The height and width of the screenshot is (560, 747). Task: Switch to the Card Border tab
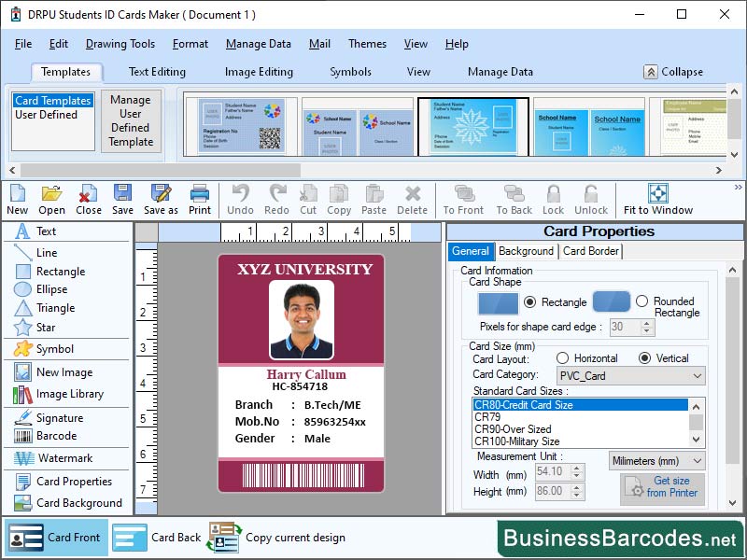pos(590,251)
